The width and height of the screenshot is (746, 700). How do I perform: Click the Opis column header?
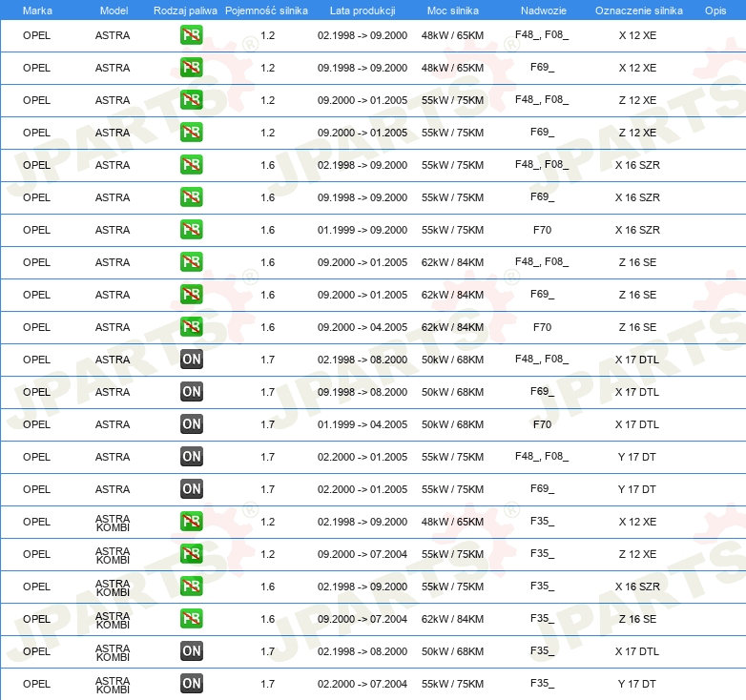(x=715, y=10)
